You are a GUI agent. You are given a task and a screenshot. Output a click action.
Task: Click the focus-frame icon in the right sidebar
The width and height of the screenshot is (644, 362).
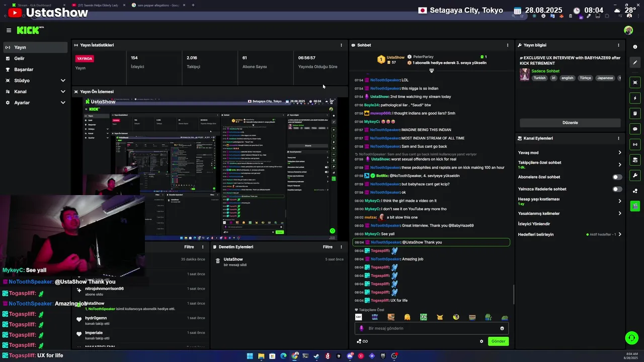pos(635,82)
